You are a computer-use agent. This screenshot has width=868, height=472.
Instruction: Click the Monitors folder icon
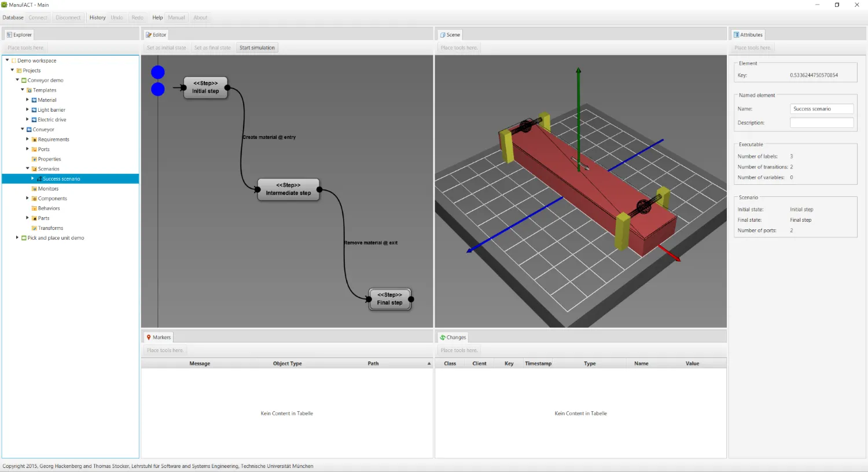click(34, 189)
